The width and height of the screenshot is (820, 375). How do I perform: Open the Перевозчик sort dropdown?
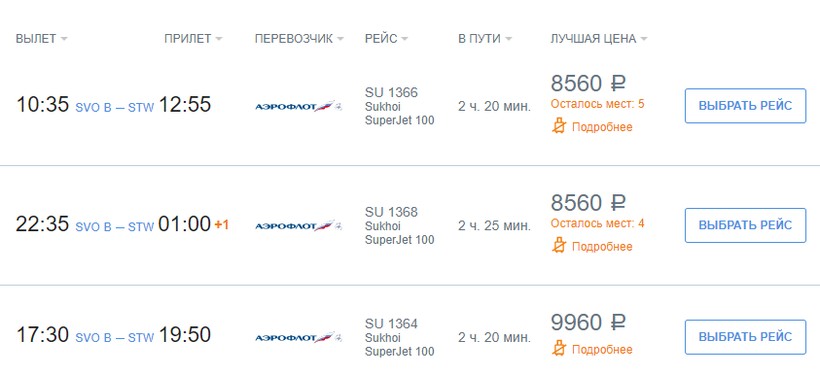(299, 39)
